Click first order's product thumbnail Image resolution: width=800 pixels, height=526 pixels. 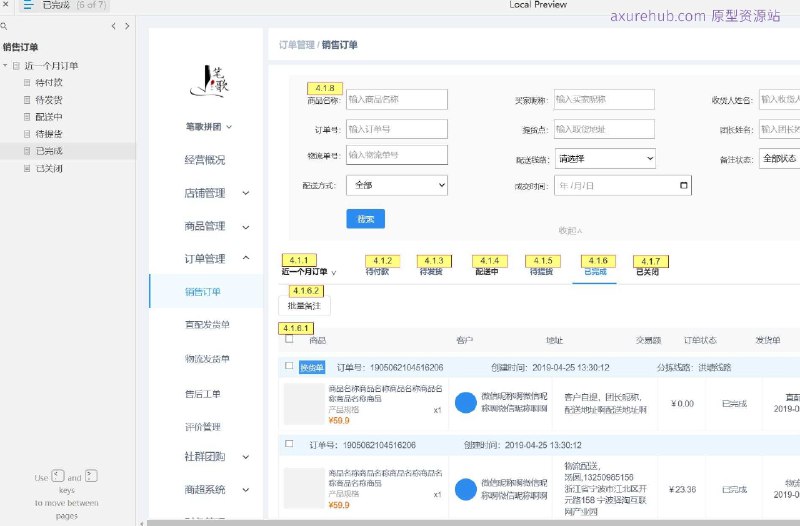point(304,404)
